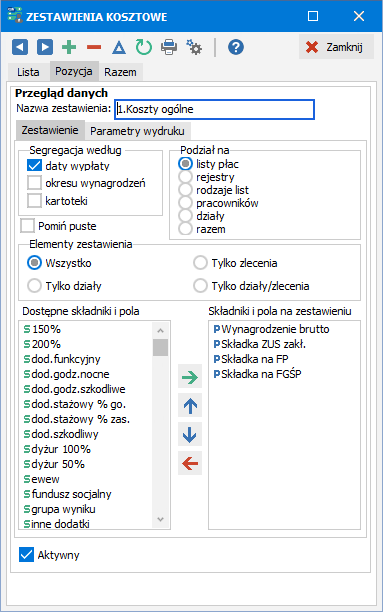Remove component using red left arrow
The height and width of the screenshot is (612, 383).
pos(190,463)
